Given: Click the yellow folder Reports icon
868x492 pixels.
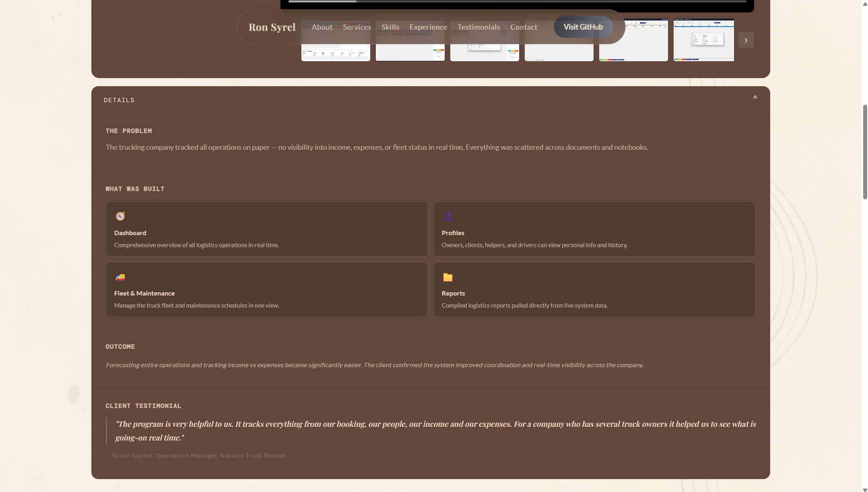Looking at the screenshot, I should coord(447,277).
